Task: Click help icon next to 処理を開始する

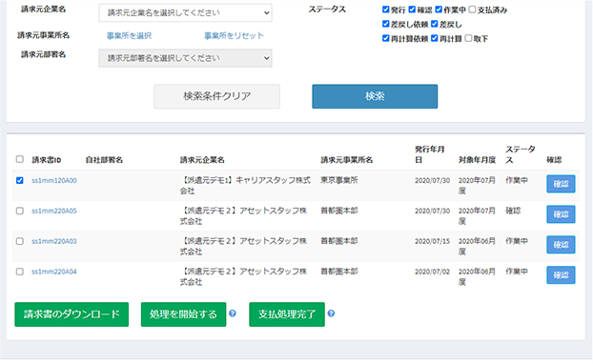Action: (233, 313)
